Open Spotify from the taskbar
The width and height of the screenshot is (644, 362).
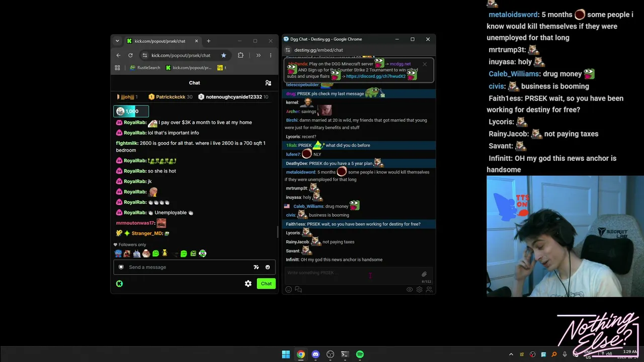(x=360, y=354)
